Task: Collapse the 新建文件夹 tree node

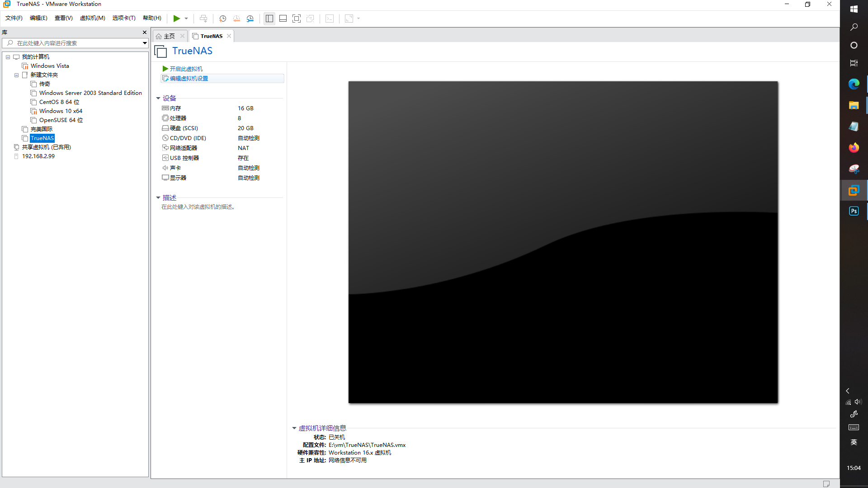Action: click(x=16, y=75)
